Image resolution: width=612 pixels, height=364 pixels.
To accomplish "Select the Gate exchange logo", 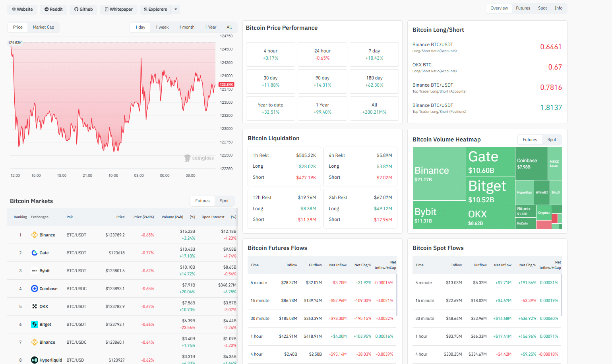I will pos(35,253).
